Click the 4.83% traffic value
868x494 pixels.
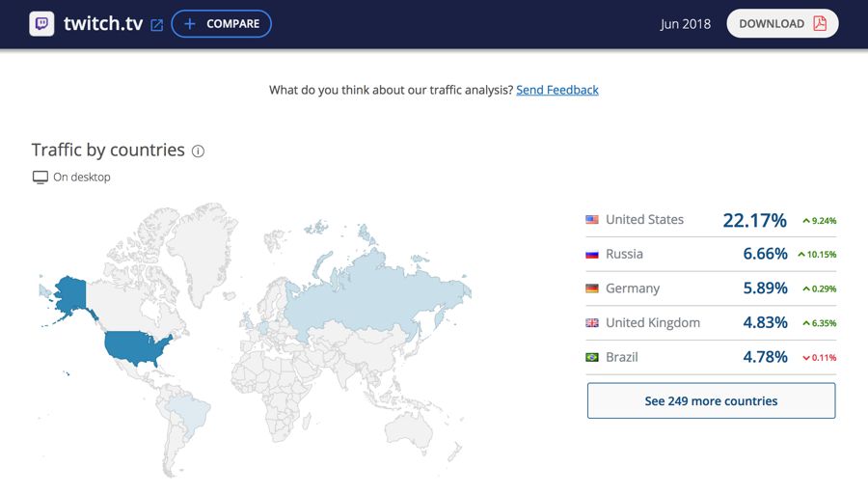765,322
